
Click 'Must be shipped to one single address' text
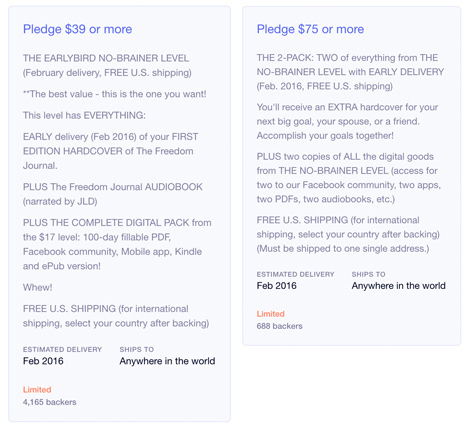click(343, 249)
